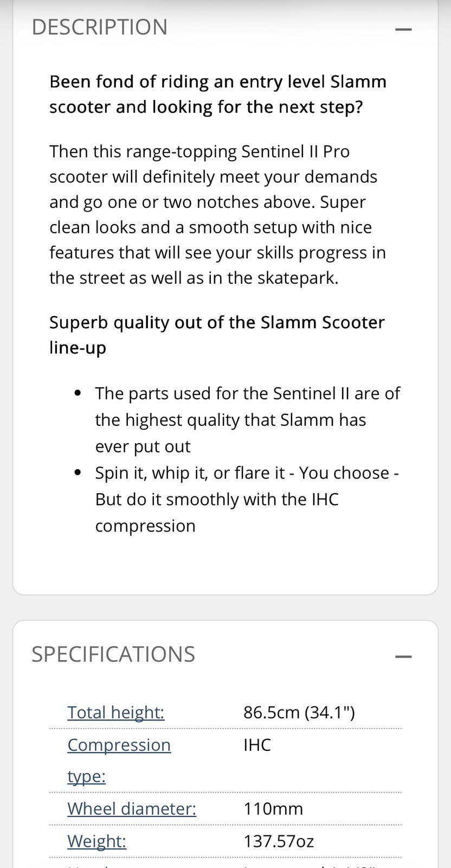The image size is (451, 868).
Task: Click the bullet marker before "The parts used"
Action: tap(80, 393)
